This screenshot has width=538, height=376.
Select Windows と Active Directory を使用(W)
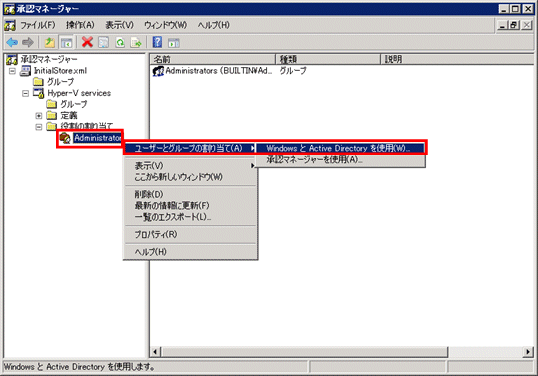coord(340,148)
